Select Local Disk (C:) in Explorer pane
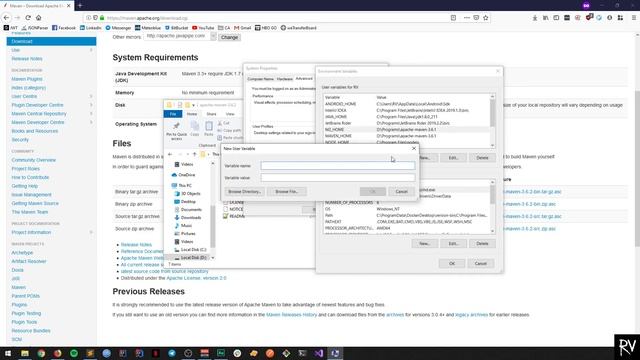 point(190,249)
